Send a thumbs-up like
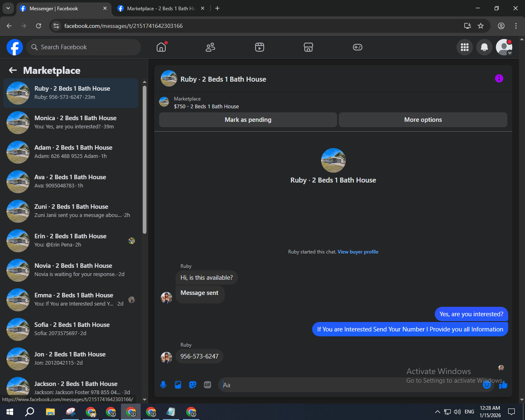 point(503,385)
